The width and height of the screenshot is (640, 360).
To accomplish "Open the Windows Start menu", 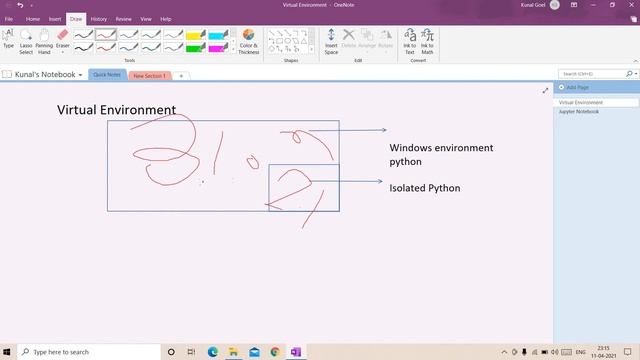I will (x=7, y=352).
